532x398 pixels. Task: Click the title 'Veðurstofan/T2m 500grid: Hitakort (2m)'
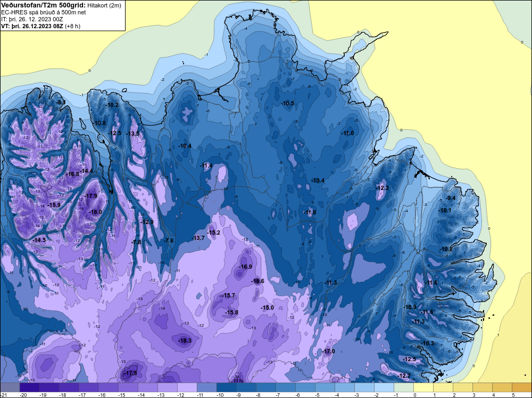pyautogui.click(x=61, y=5)
